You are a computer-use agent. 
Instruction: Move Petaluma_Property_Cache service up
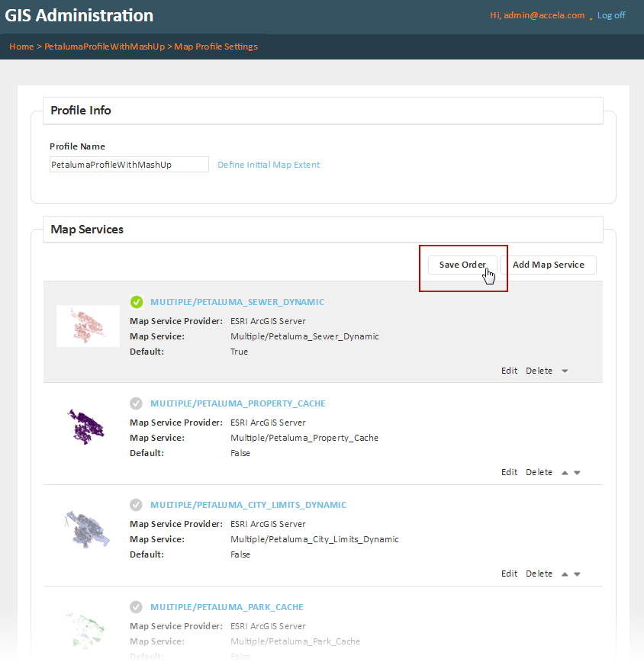tap(565, 473)
